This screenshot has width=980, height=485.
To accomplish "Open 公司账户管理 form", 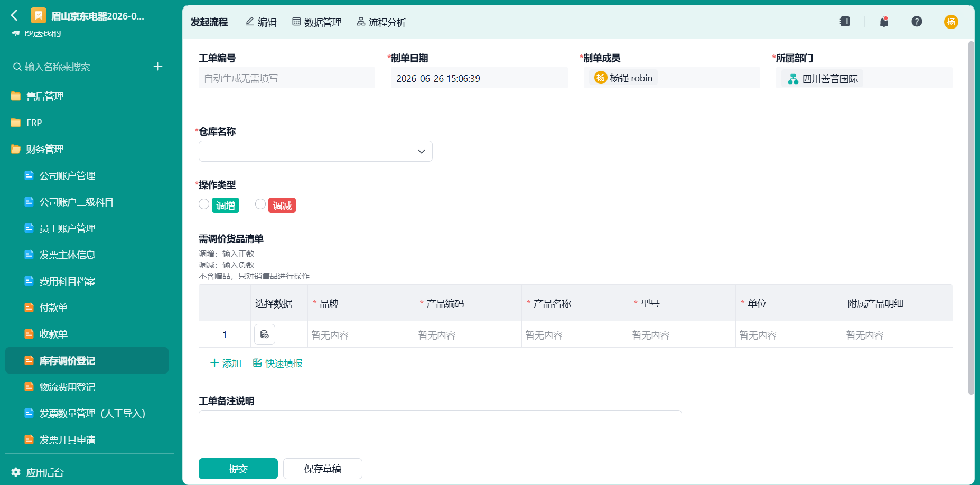I will point(87,175).
